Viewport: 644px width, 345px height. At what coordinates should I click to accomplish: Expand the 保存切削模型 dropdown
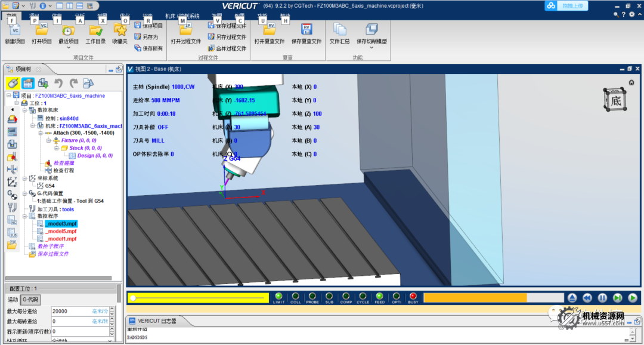tap(371, 48)
